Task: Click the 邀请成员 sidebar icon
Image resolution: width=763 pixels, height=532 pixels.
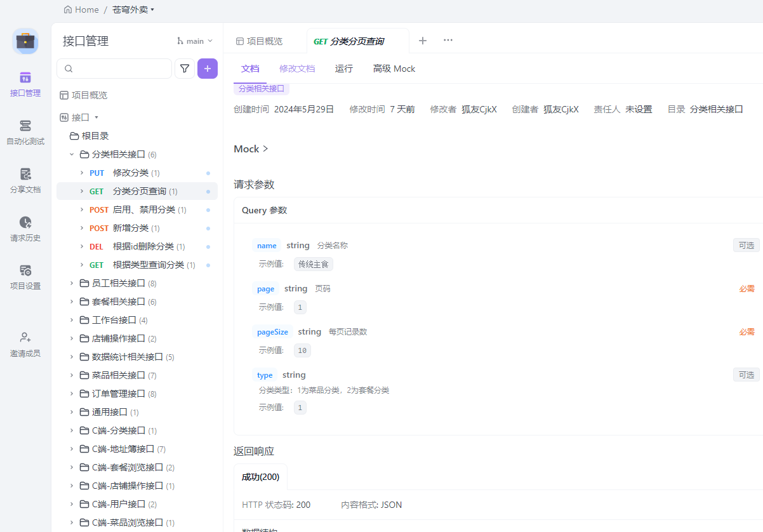Action: [x=25, y=344]
